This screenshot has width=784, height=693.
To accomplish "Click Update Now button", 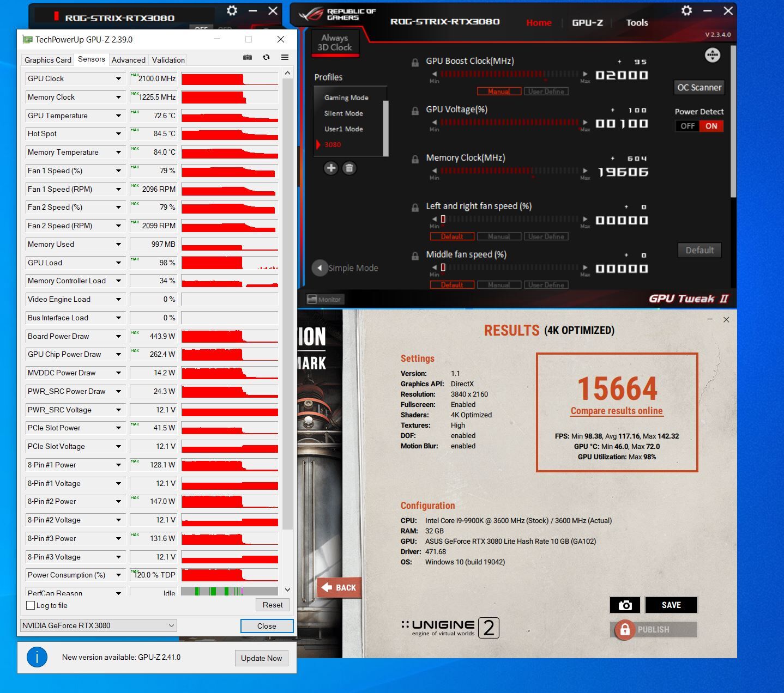I will click(261, 658).
